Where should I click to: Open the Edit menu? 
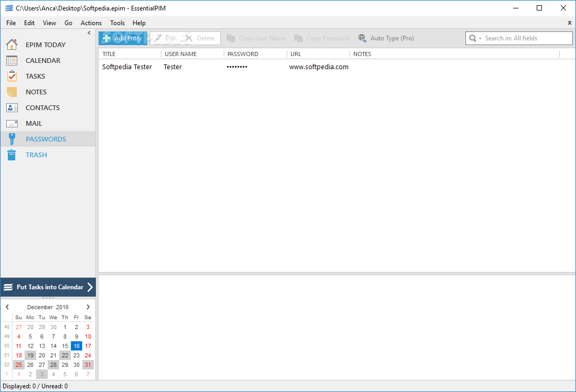29,23
